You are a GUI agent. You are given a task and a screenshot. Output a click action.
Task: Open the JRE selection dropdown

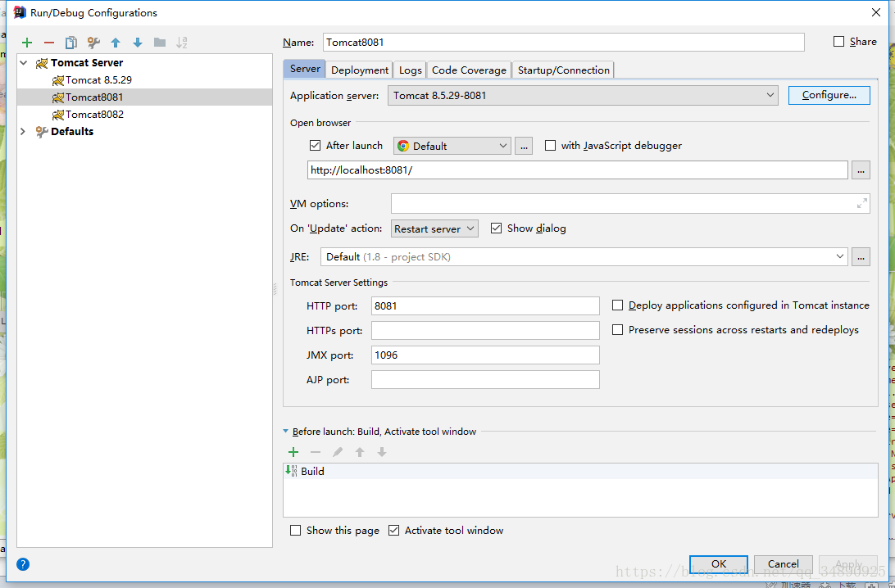coord(584,256)
